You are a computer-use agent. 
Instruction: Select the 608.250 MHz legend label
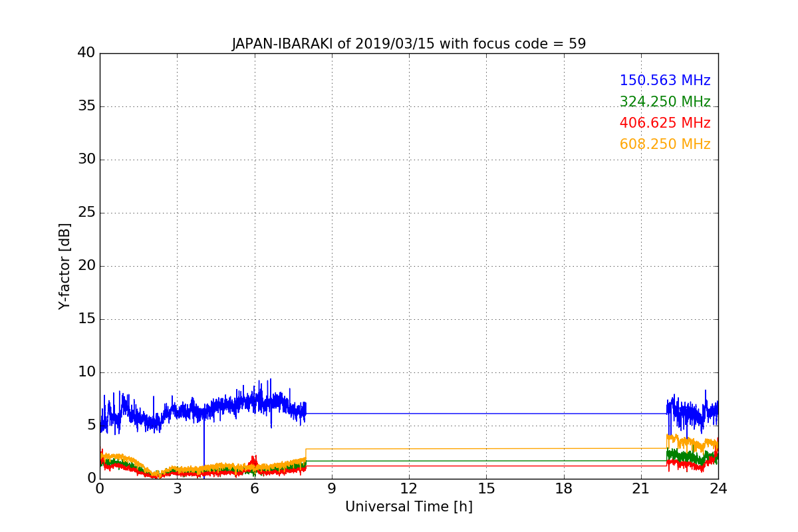665,144
